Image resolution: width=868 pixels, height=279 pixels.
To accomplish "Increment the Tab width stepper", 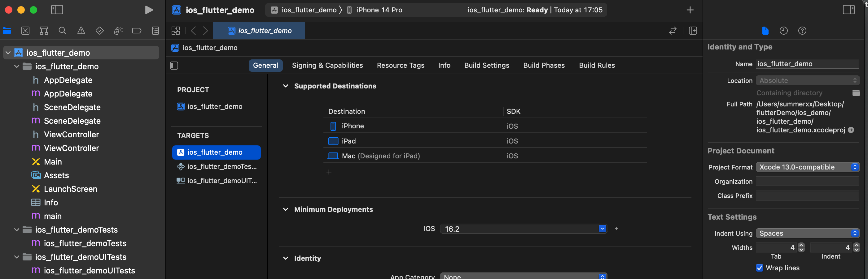I will 801,245.
